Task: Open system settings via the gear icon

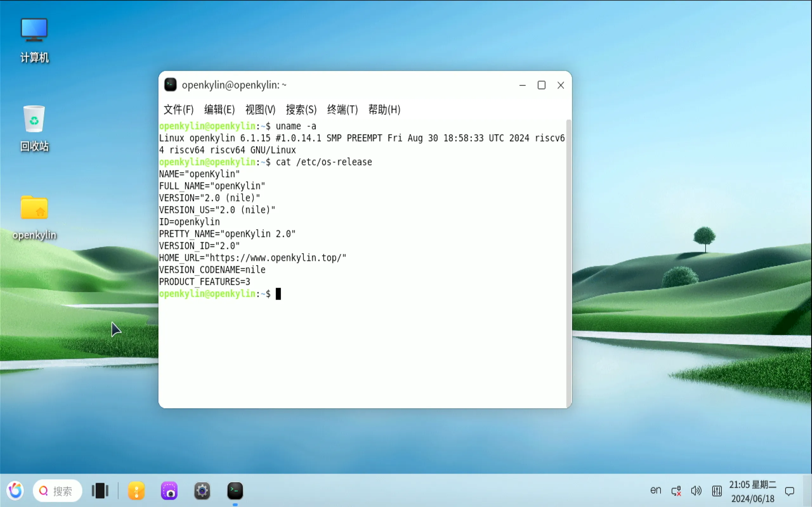Action: click(x=202, y=491)
